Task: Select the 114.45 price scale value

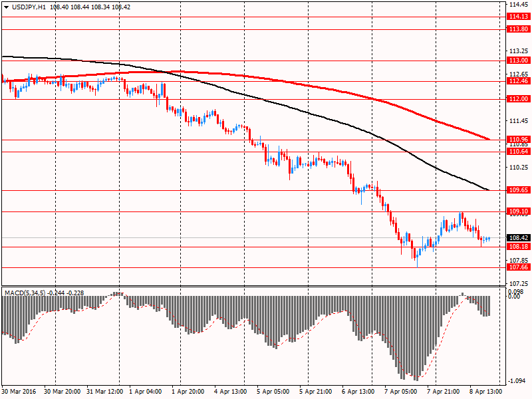Action: point(519,5)
